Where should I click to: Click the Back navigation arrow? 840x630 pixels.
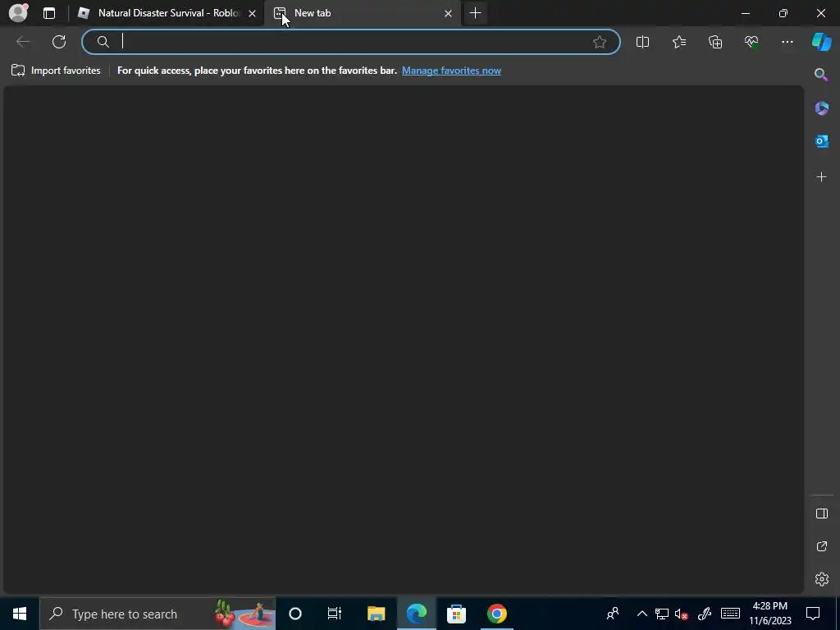click(x=22, y=42)
